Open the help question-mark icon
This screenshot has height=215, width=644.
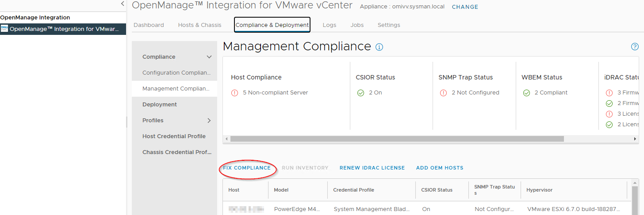[x=635, y=47]
